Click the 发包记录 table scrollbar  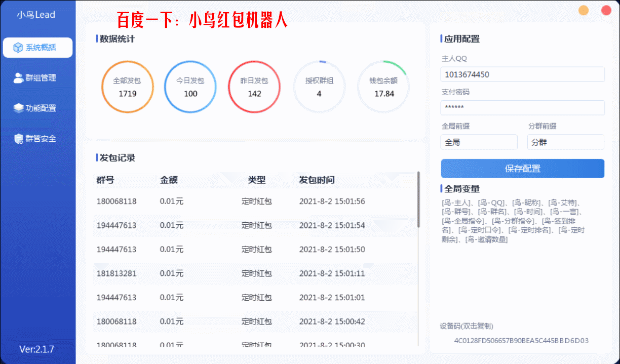point(418,199)
